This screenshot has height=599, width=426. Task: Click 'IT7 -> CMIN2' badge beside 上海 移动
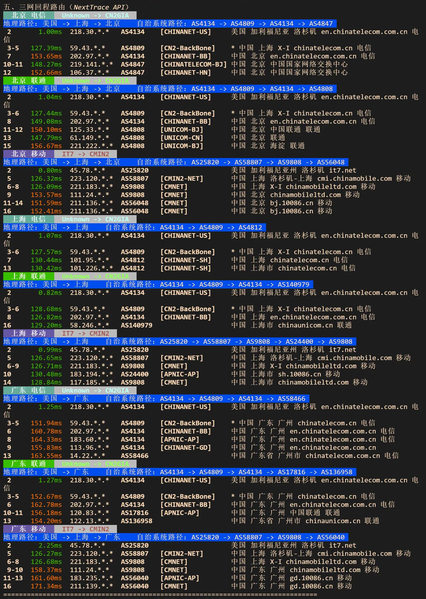pyautogui.click(x=86, y=333)
